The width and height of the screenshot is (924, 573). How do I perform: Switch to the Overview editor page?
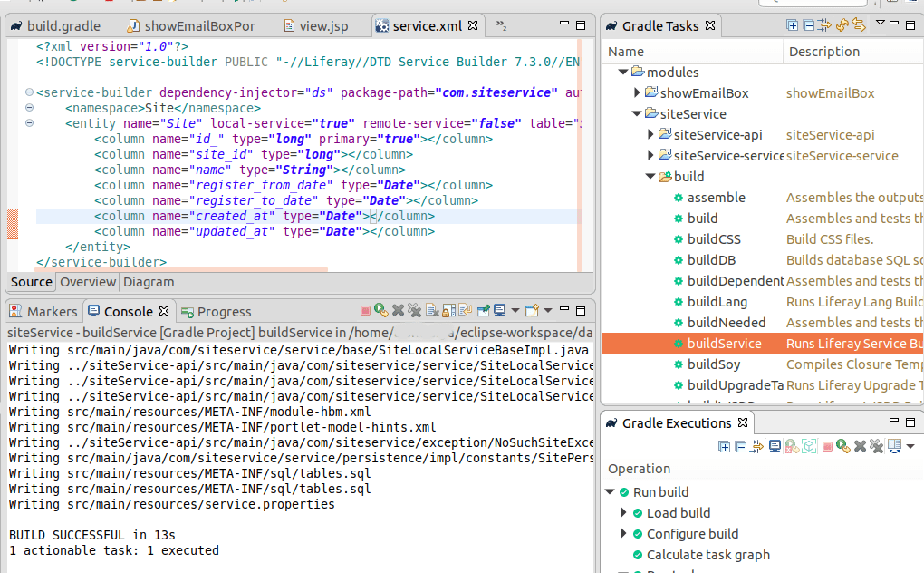coord(88,282)
